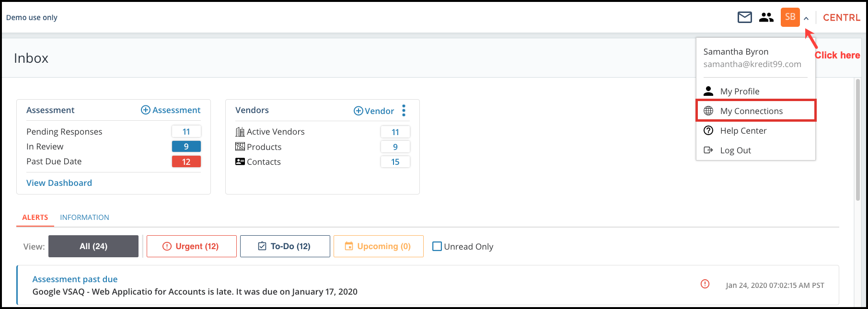Click the globe icon beside My Connections
Viewport: 868px width, 309px height.
(708, 111)
